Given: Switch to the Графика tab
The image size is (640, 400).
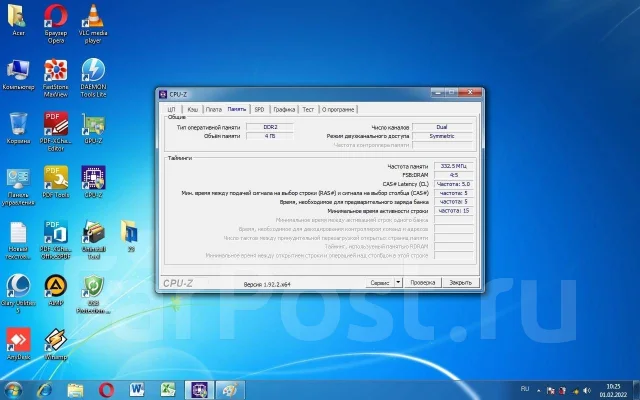Looking at the screenshot, I should (x=284, y=109).
